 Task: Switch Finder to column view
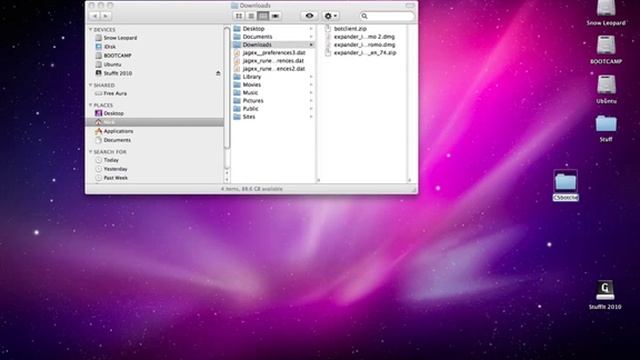click(263, 16)
